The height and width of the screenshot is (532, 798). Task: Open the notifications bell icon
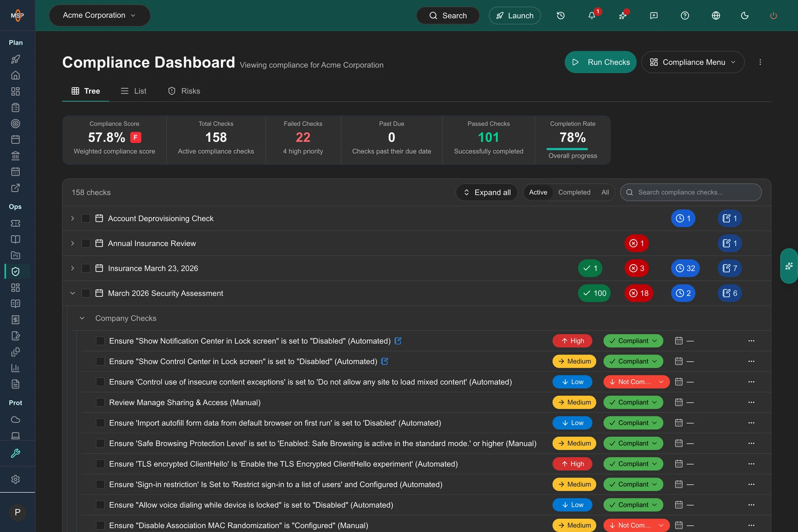(x=591, y=15)
